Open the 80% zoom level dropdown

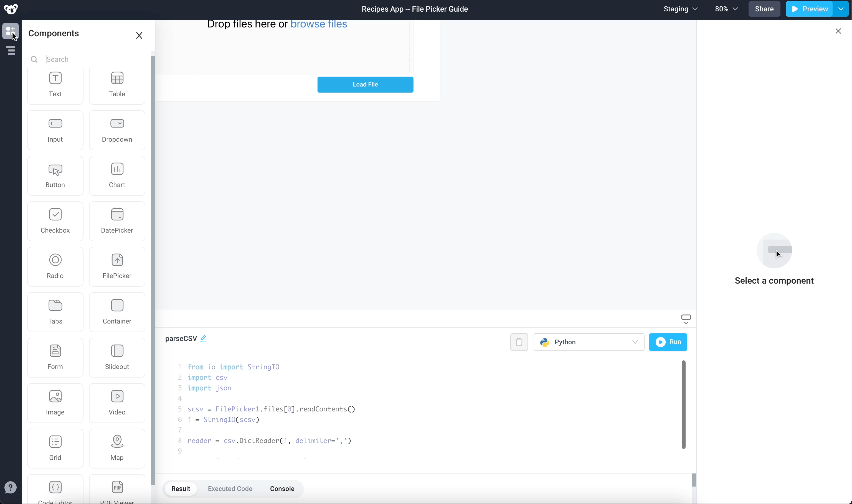pos(726,9)
